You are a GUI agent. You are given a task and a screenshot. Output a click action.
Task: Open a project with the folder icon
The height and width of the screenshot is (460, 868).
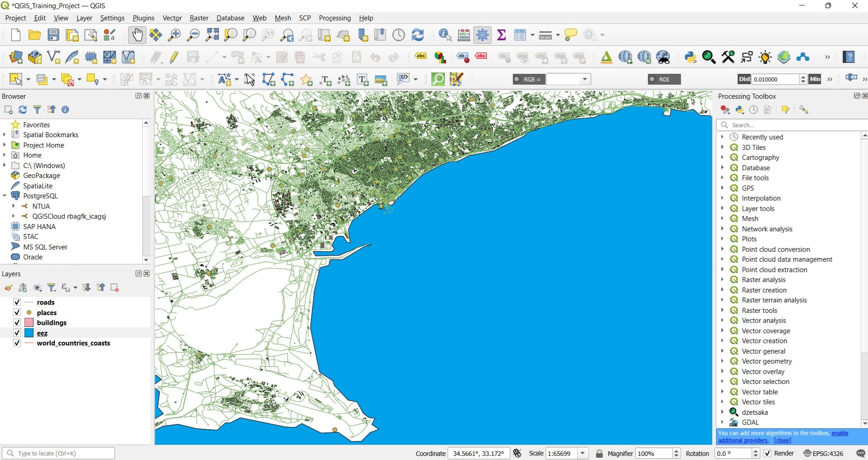click(35, 35)
